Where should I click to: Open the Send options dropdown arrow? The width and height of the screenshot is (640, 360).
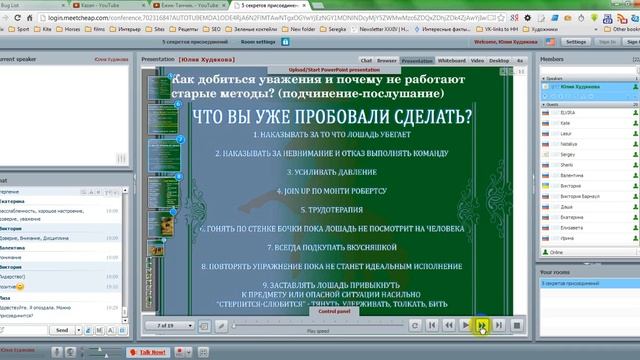[78, 330]
